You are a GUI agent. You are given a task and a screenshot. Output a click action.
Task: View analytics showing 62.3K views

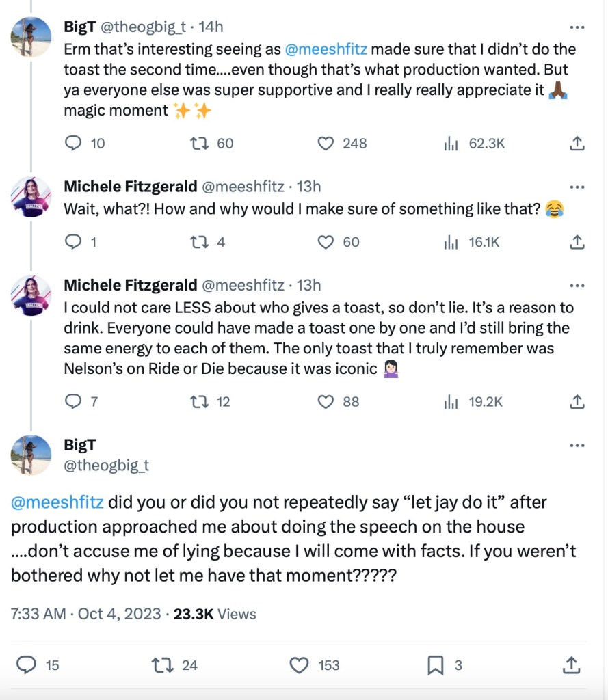click(x=451, y=143)
